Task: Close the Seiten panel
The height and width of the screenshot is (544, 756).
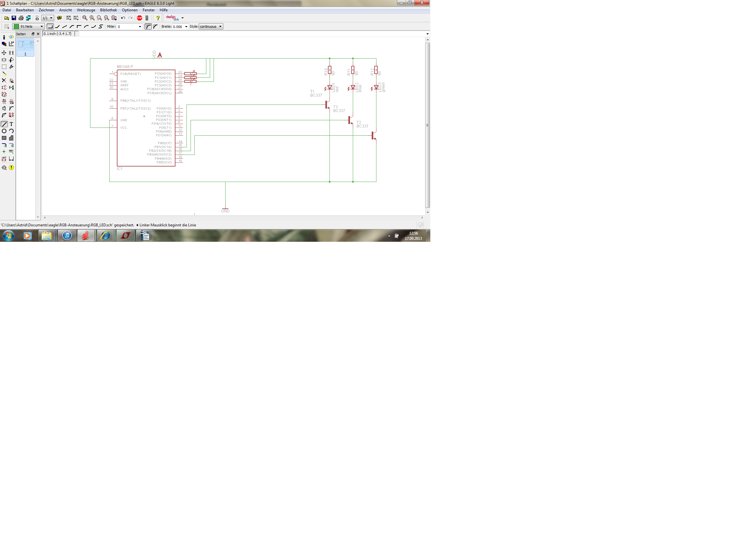Action: coord(38,34)
